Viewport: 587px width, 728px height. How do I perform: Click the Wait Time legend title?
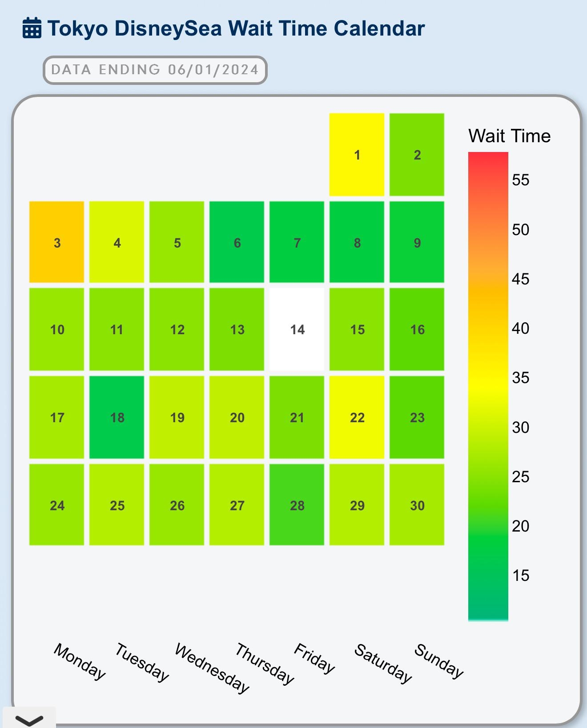point(509,136)
